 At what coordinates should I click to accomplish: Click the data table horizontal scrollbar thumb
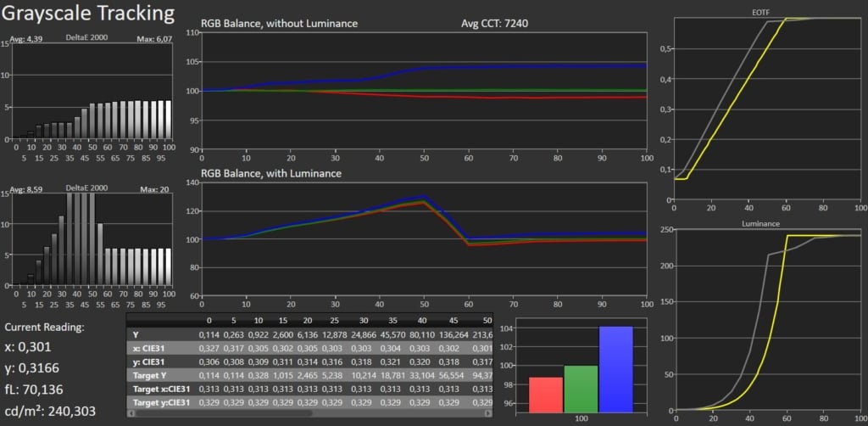click(225, 413)
